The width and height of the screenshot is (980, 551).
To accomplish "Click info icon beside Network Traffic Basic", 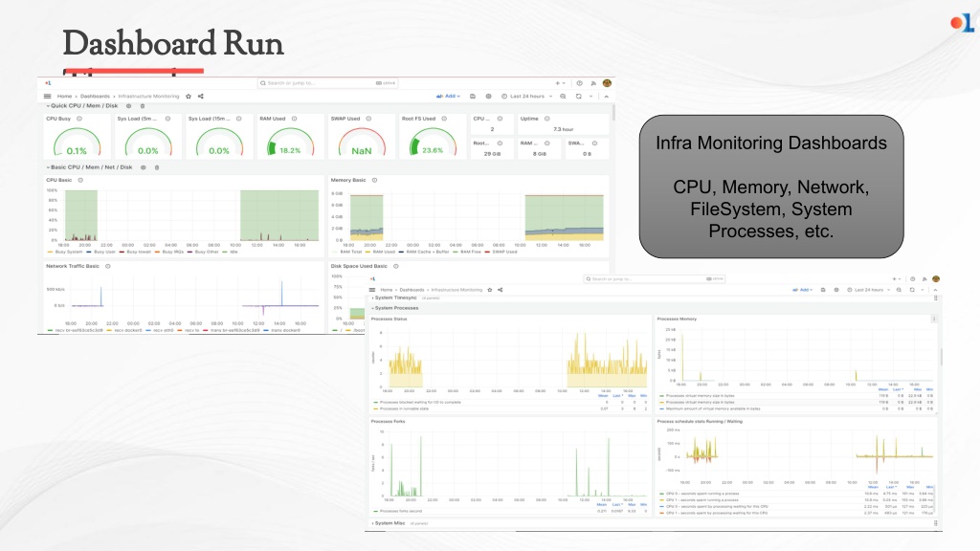I will [x=108, y=266].
